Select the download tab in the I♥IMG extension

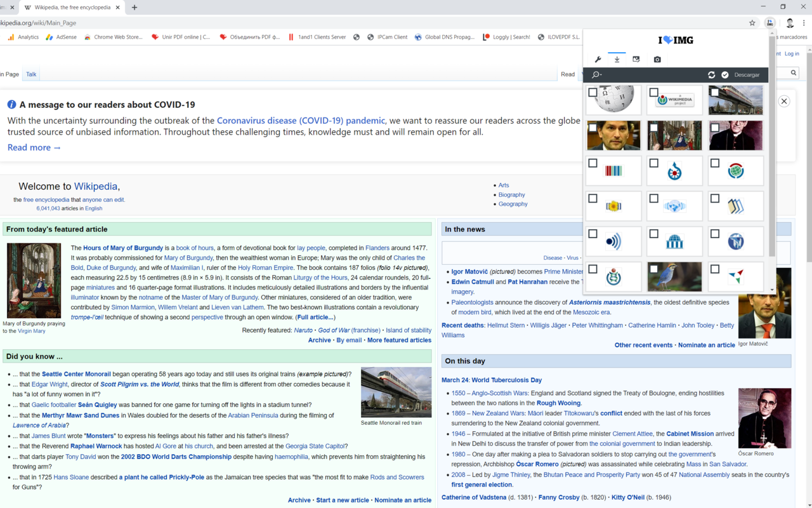pos(616,59)
